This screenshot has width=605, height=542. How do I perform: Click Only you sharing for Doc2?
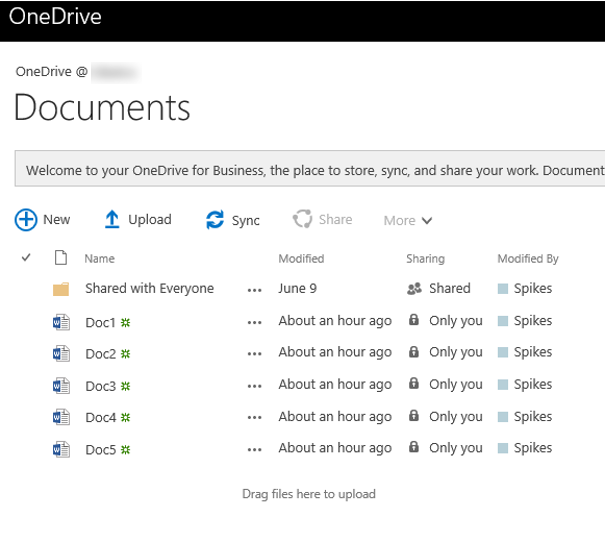click(x=456, y=352)
